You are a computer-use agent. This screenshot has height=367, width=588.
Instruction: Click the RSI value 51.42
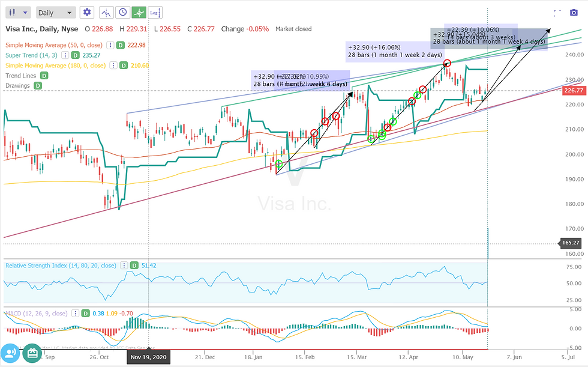[x=149, y=265]
